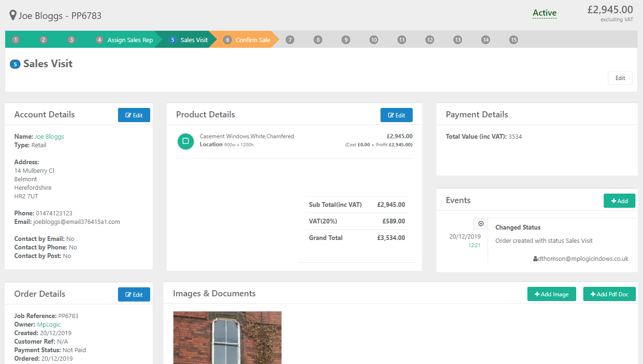Click the Changed Status event marker icon
643x364 pixels.
coord(481,223)
